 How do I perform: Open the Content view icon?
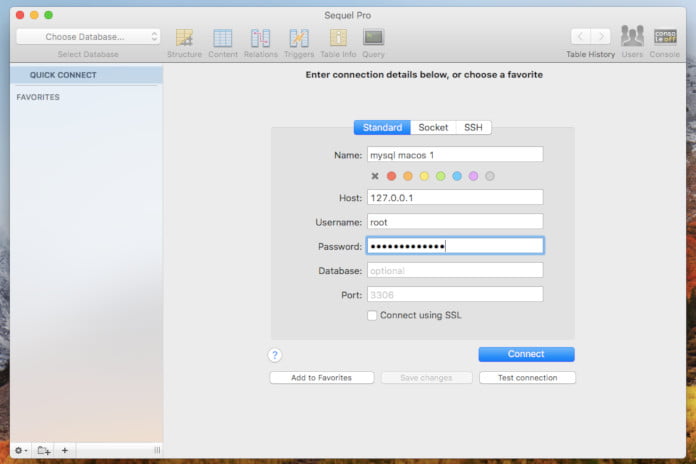222,38
